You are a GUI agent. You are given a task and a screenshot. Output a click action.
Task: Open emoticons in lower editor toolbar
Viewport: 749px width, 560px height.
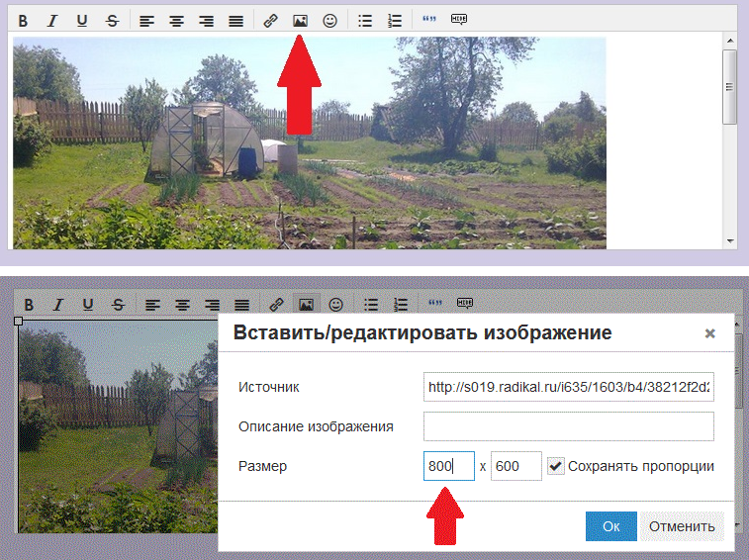tap(335, 305)
